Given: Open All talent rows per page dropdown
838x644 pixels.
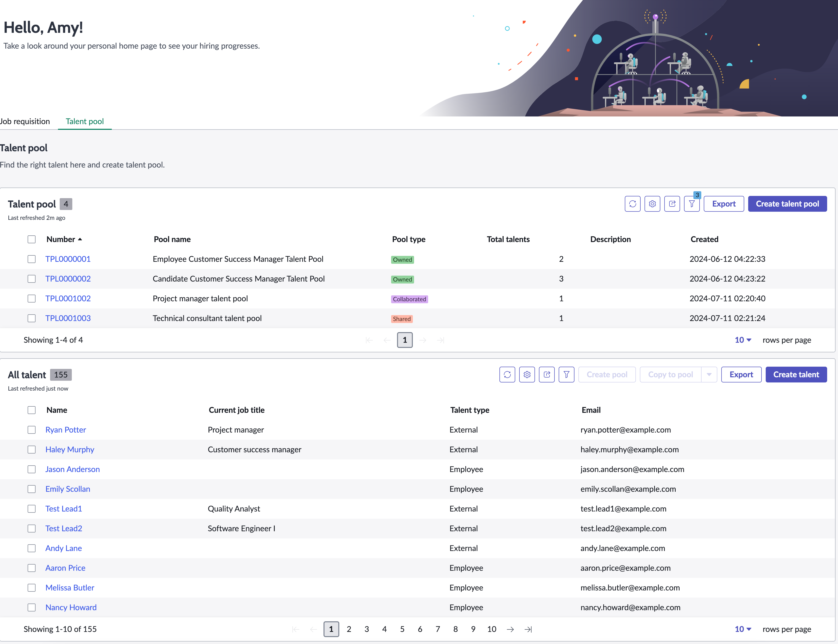Looking at the screenshot, I should (x=743, y=629).
